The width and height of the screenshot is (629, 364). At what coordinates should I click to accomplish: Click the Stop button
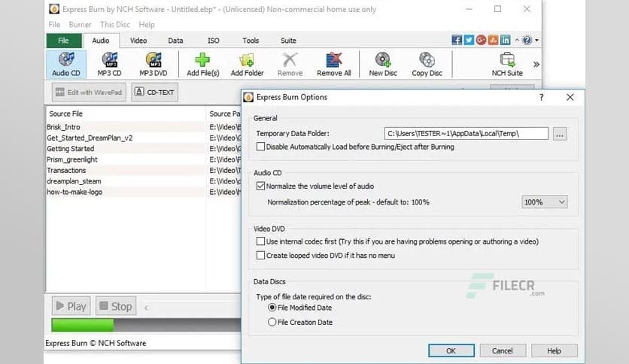[116, 306]
